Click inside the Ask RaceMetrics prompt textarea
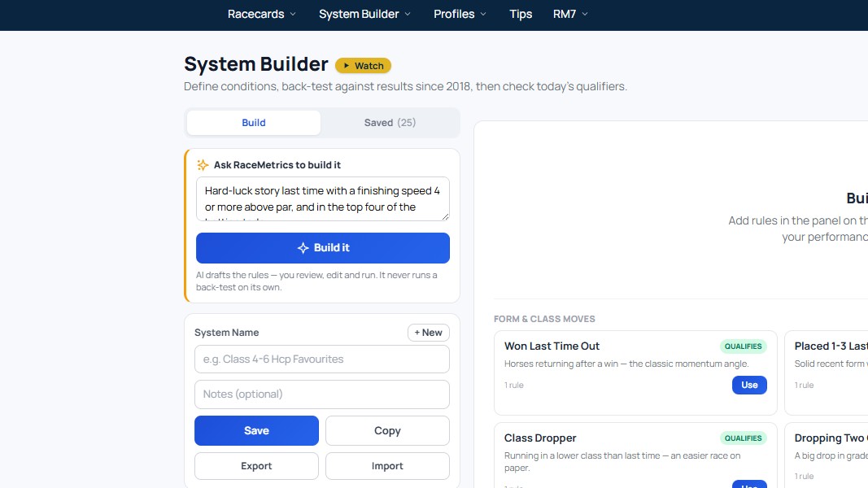Image resolution: width=868 pixels, height=488 pixels. pos(323,198)
